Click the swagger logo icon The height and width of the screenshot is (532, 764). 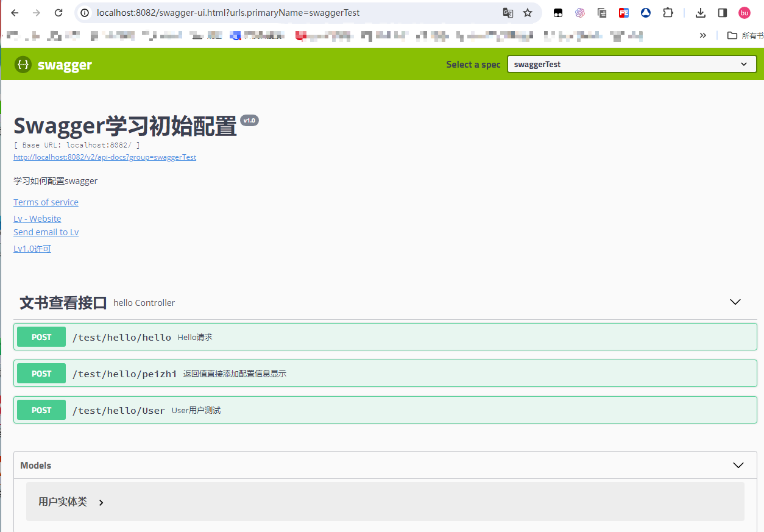click(x=23, y=64)
